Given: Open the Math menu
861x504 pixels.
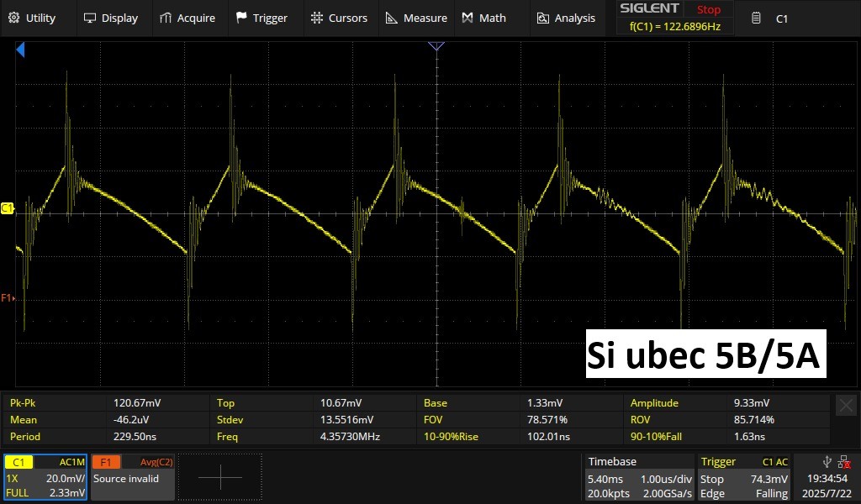Looking at the screenshot, I should (x=483, y=18).
